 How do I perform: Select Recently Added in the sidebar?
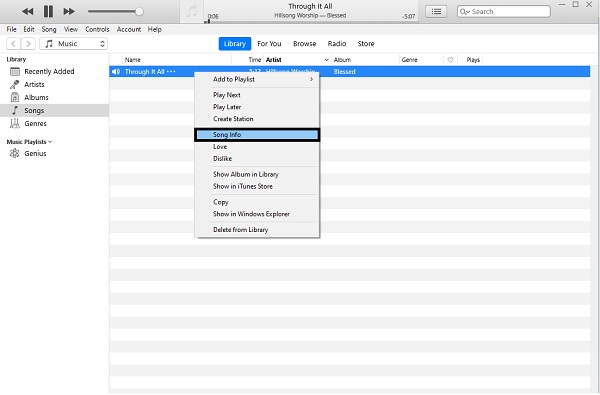pos(54,71)
